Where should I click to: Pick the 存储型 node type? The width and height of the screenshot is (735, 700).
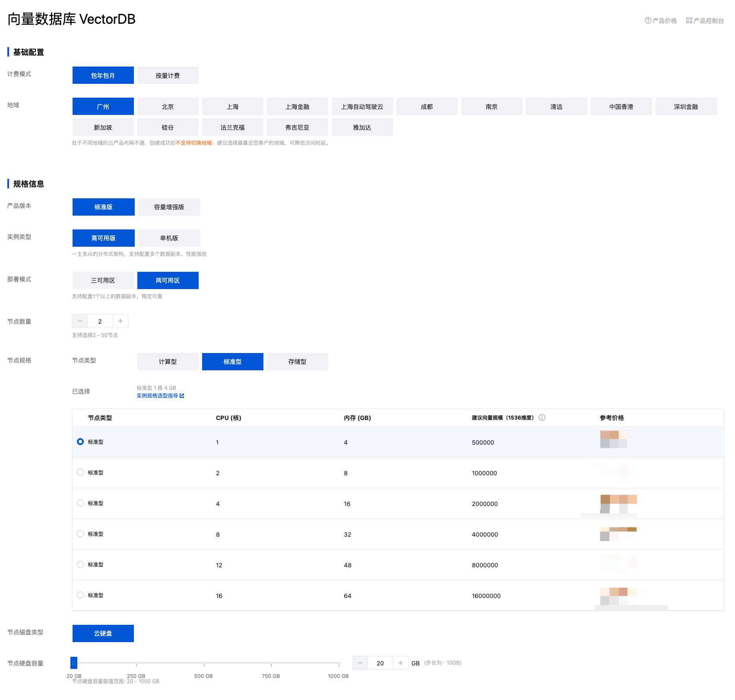(x=297, y=362)
